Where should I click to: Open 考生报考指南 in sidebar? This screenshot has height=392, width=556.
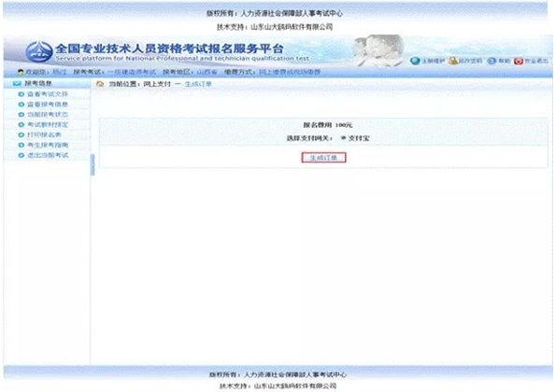point(48,146)
